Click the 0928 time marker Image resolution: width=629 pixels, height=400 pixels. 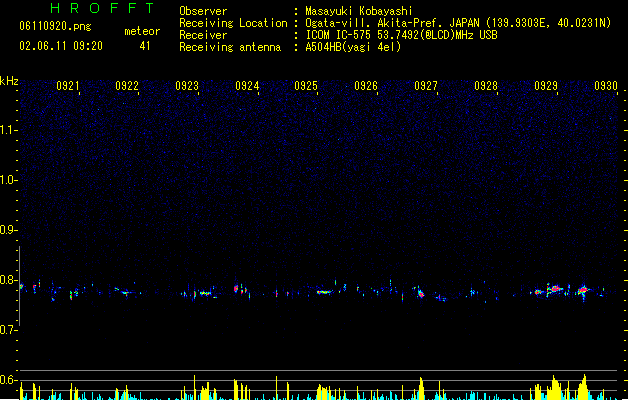(486, 86)
